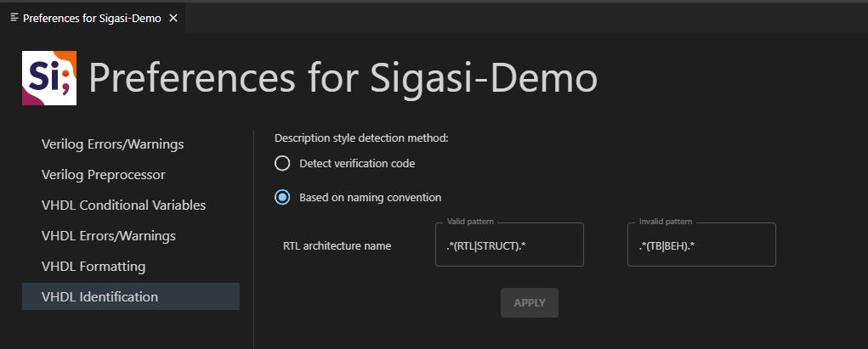Click the Preferences for Sigasi-Demo page heading
The width and height of the screenshot is (868, 349).
(x=343, y=78)
